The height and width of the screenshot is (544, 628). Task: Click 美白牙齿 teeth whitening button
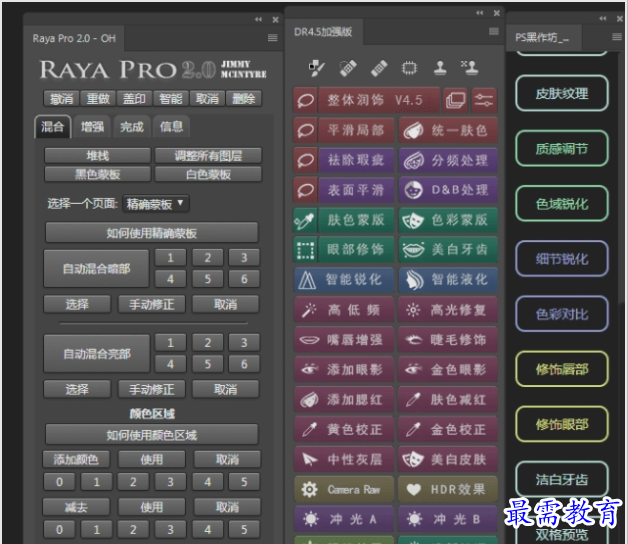click(x=448, y=250)
